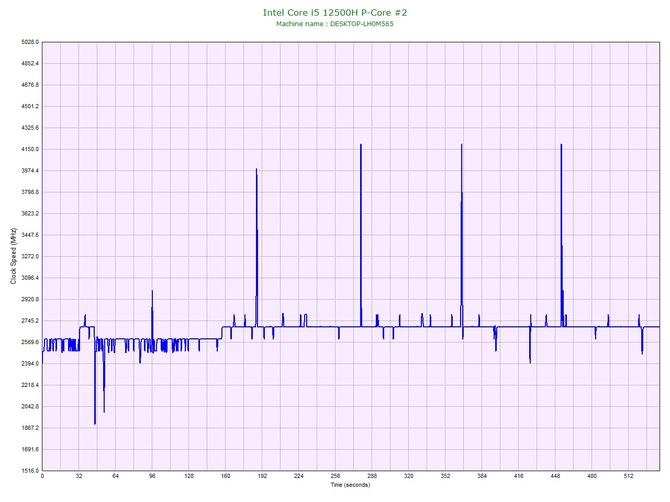
Task: Click the 4150.0 y-axis value
Action: (x=30, y=150)
